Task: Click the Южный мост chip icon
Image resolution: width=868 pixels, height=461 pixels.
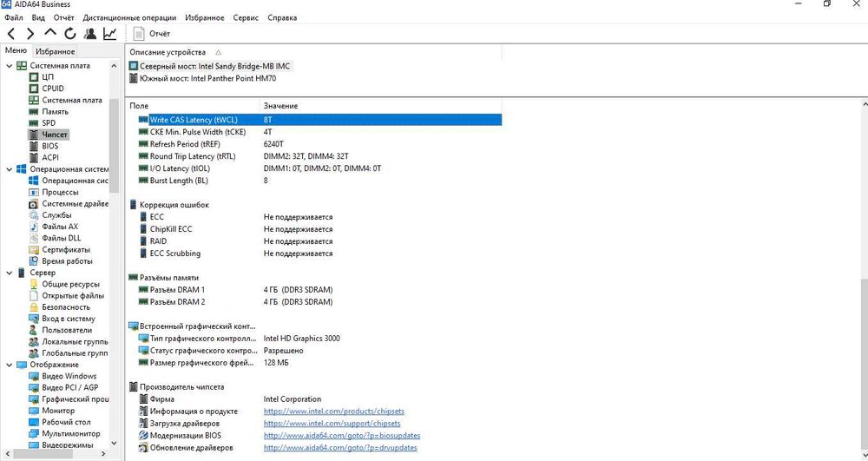Action: [x=133, y=79]
